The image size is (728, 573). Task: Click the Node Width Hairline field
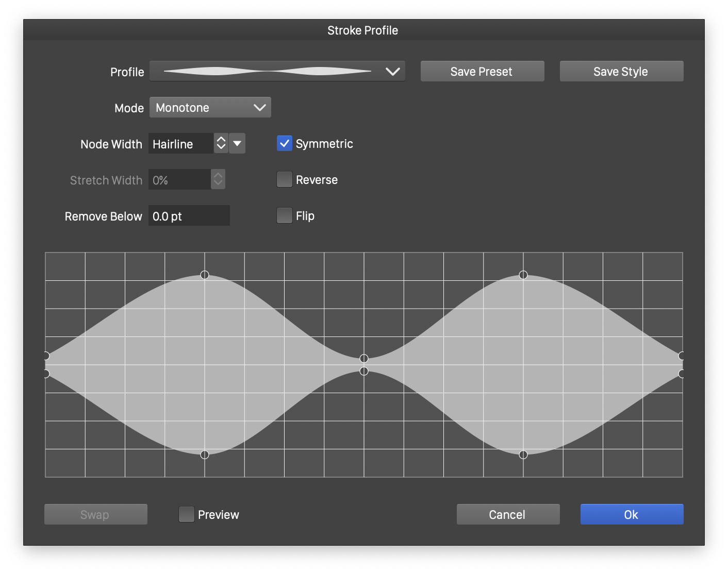point(181,144)
